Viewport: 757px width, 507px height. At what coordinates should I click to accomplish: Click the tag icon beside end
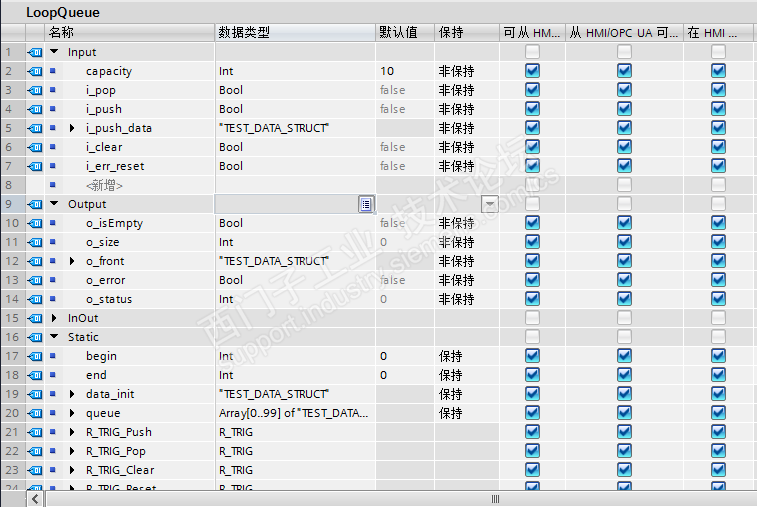pos(35,375)
